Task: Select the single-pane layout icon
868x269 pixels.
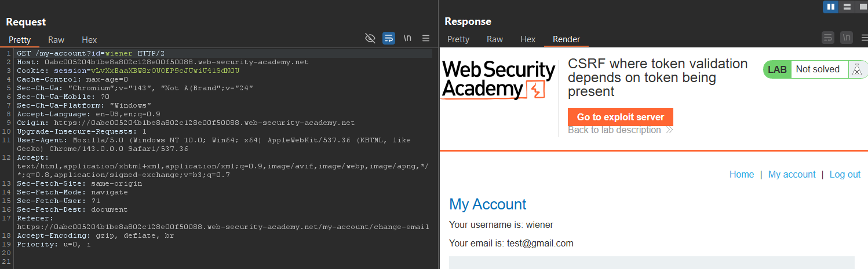Action: point(862,7)
